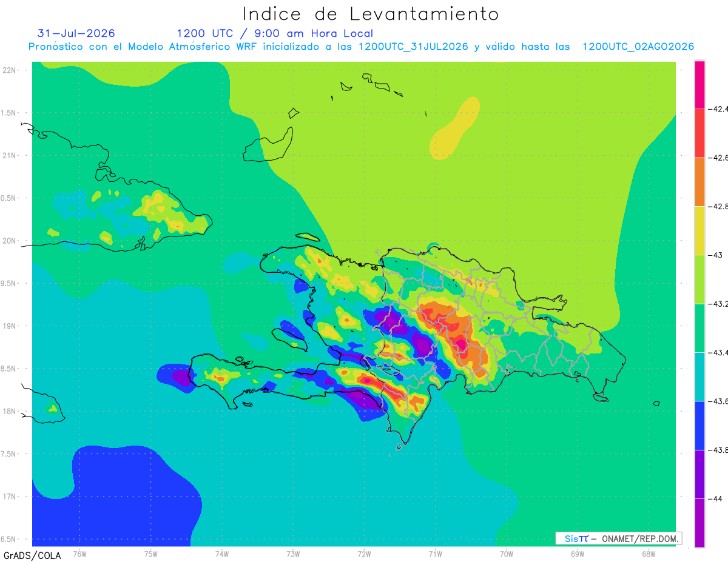The image size is (728, 562).
Task: Click the '-43.2' colorbar value
Action: click(x=718, y=304)
